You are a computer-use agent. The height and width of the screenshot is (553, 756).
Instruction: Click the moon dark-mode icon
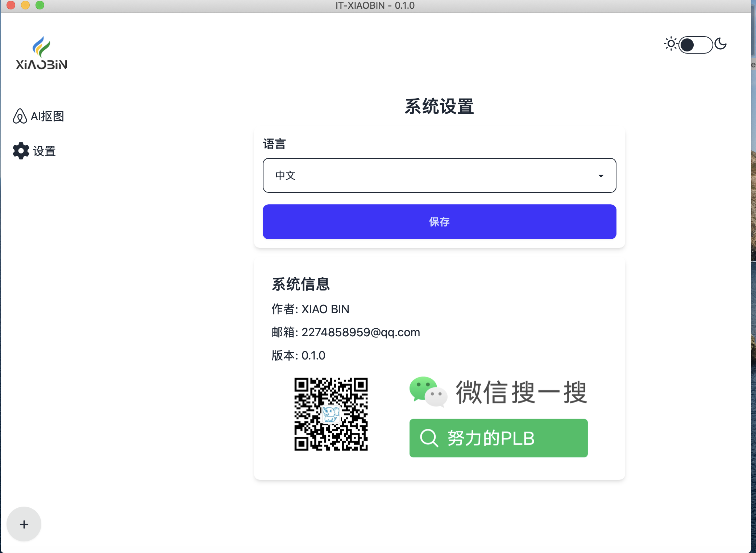(720, 44)
